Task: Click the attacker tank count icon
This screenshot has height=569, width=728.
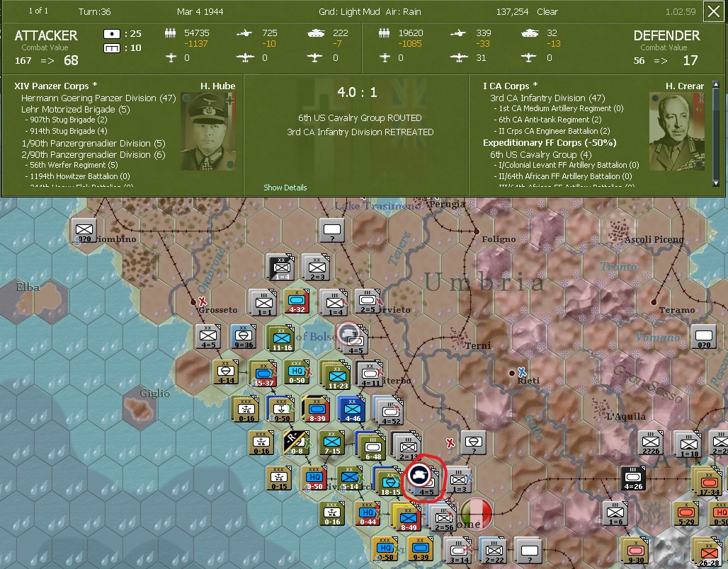Action: tap(316, 33)
